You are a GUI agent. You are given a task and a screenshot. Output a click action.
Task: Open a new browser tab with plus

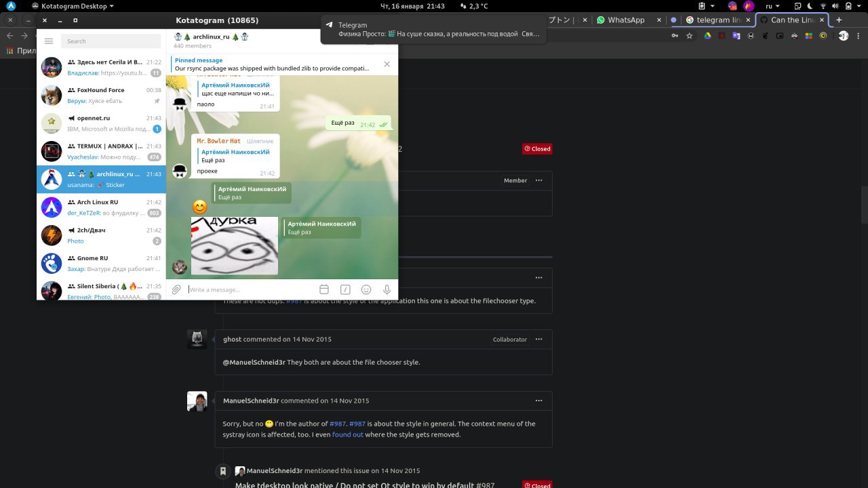click(839, 20)
